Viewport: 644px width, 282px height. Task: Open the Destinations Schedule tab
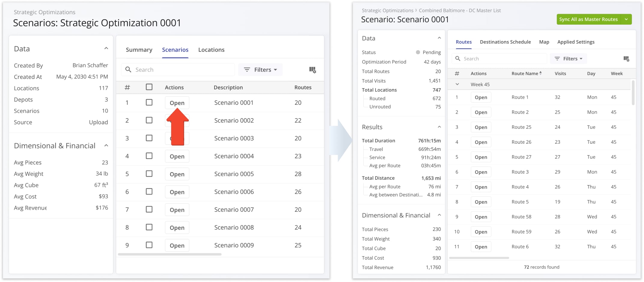pyautogui.click(x=505, y=42)
